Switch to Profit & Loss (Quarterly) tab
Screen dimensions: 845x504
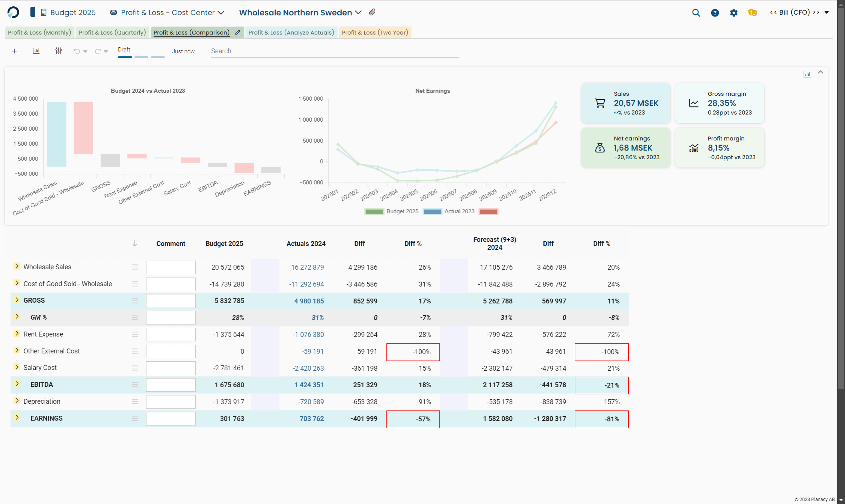click(x=112, y=33)
